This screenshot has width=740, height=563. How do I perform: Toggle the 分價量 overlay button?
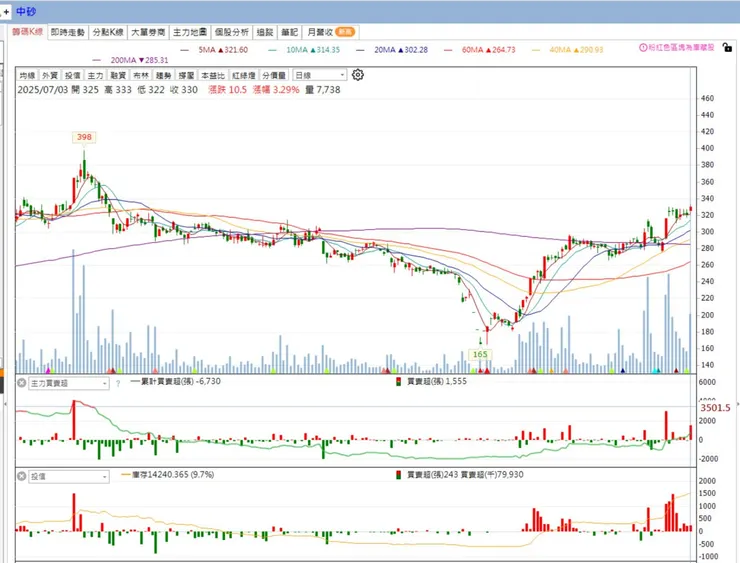click(274, 75)
